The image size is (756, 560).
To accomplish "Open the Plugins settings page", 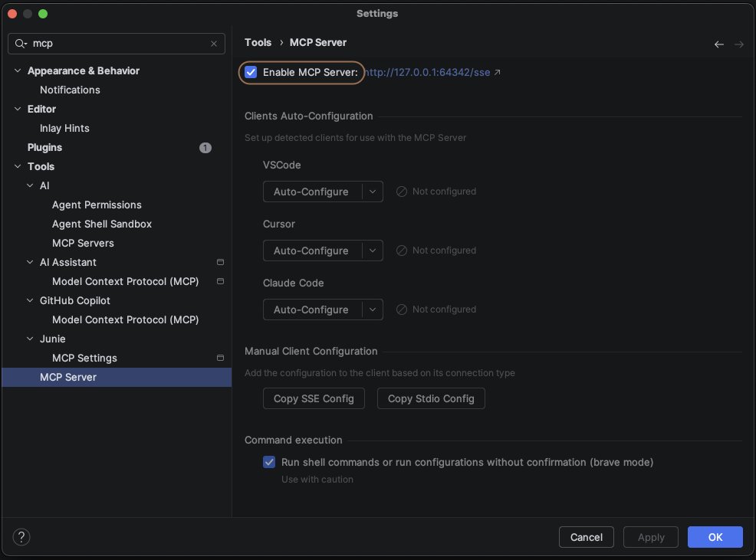I will pos(44,148).
